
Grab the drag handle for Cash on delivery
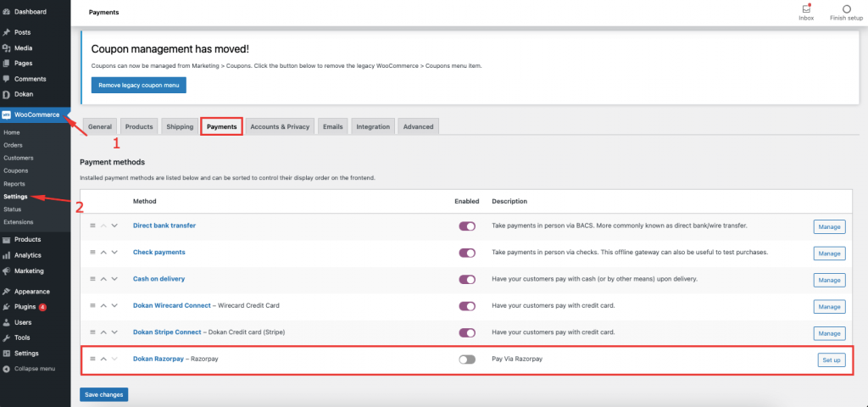[92, 279]
